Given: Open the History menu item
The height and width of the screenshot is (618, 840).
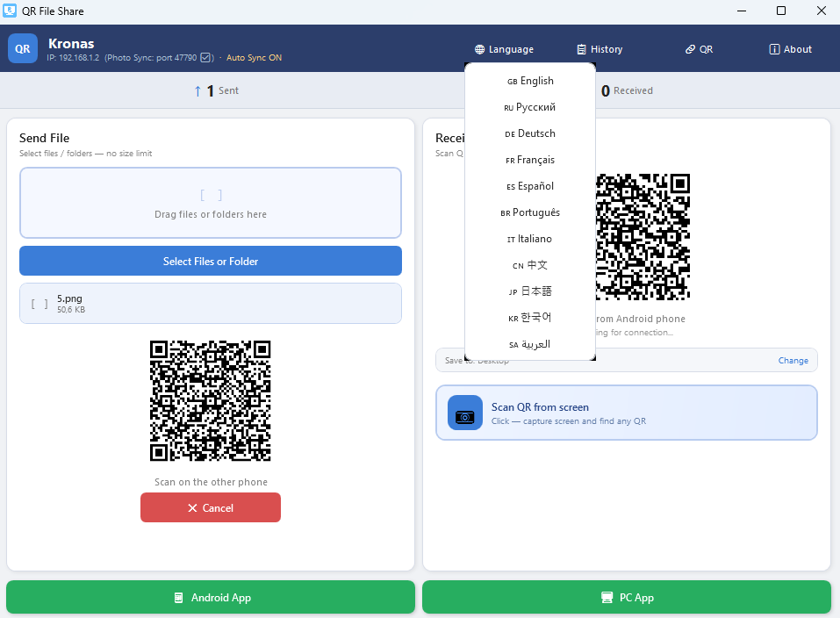Looking at the screenshot, I should 600,49.
